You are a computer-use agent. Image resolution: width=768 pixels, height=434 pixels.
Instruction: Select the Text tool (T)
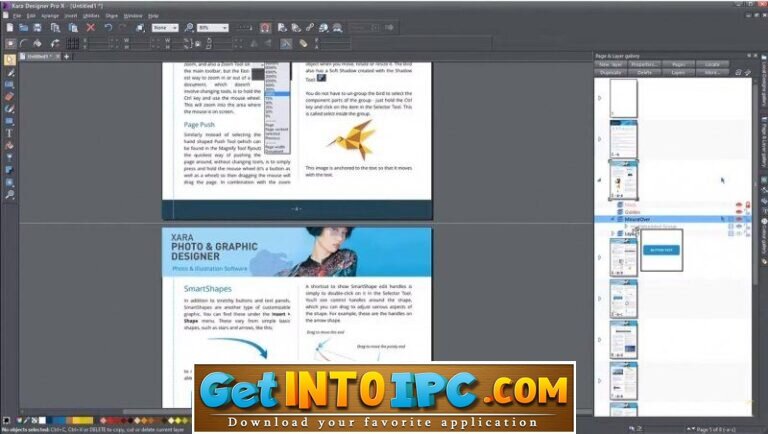coord(9,133)
